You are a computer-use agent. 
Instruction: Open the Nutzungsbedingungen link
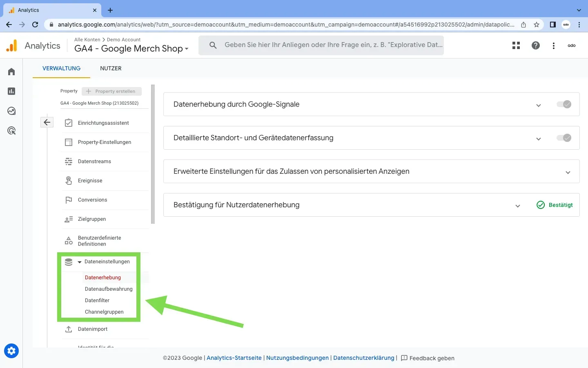tap(297, 358)
